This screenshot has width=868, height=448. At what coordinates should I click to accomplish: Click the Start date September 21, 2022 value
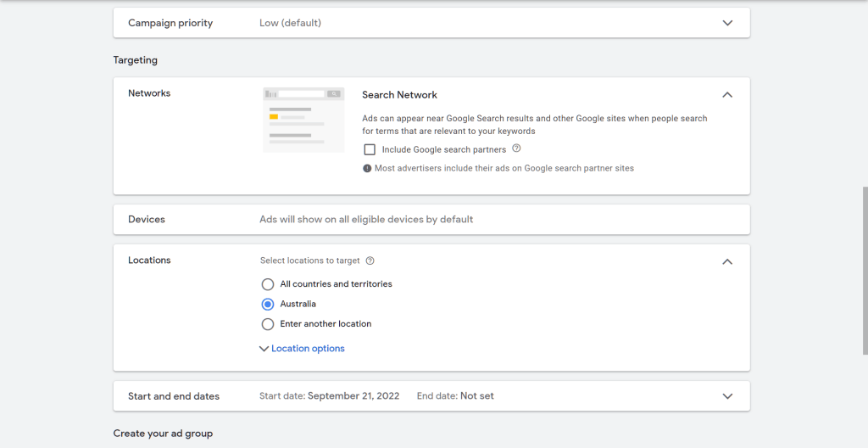point(355,396)
